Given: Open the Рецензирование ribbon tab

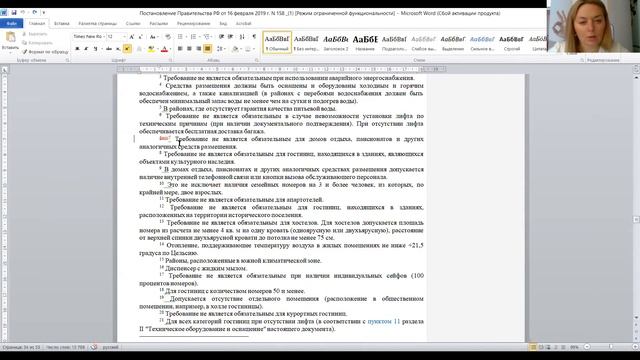Looking at the screenshot, I should tap(193, 24).
